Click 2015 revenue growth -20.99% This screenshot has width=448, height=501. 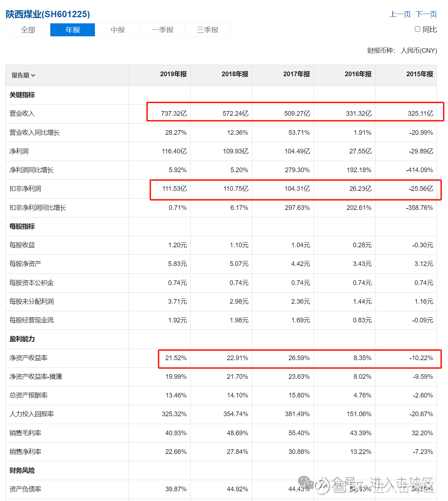click(421, 133)
